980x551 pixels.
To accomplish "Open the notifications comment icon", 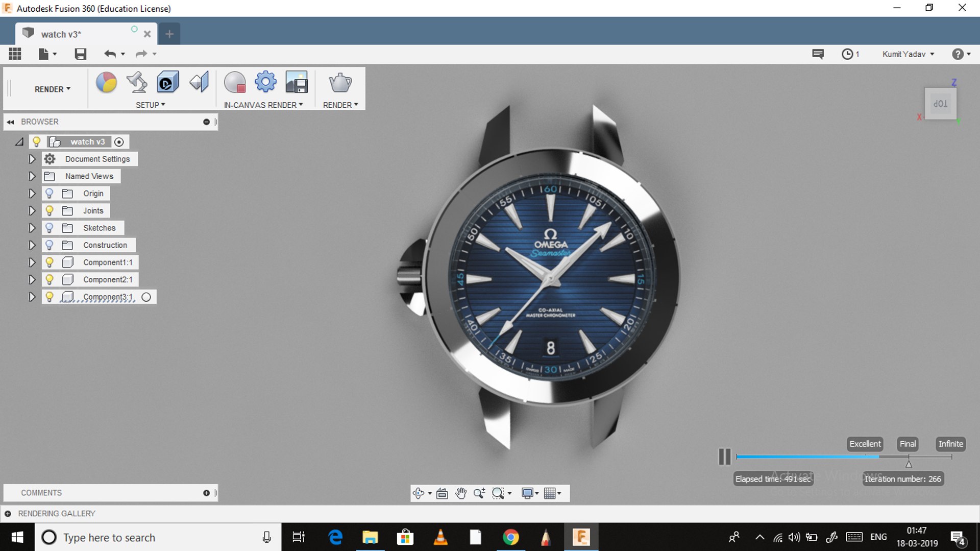I will tap(818, 54).
